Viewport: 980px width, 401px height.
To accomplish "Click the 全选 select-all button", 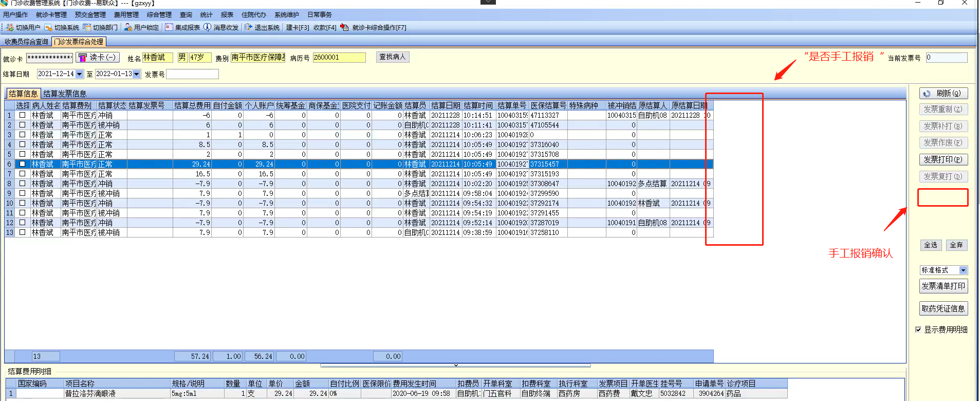I will (931, 245).
